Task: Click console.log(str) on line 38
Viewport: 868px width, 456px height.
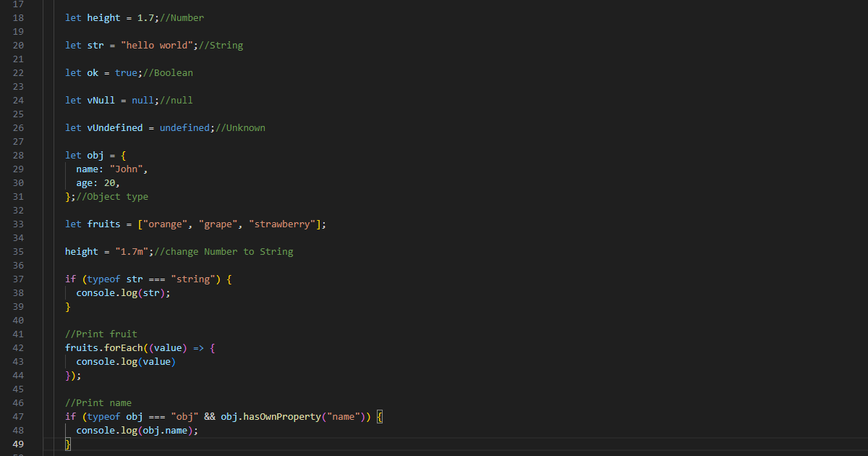Action: pyautogui.click(x=122, y=292)
